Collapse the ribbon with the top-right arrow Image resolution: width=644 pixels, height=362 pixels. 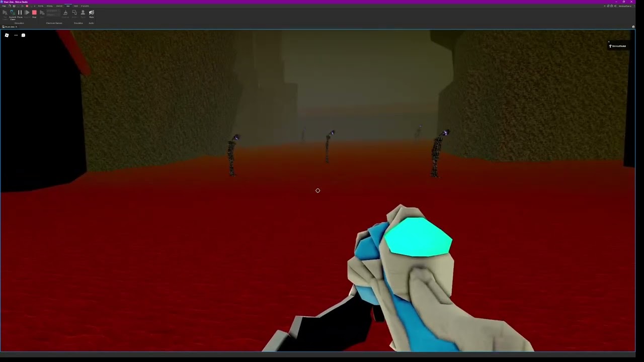point(605,6)
